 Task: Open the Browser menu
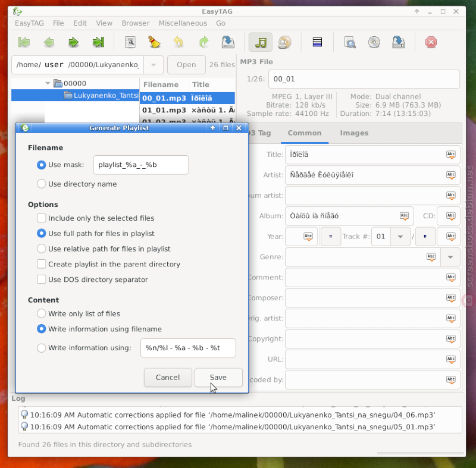click(136, 23)
